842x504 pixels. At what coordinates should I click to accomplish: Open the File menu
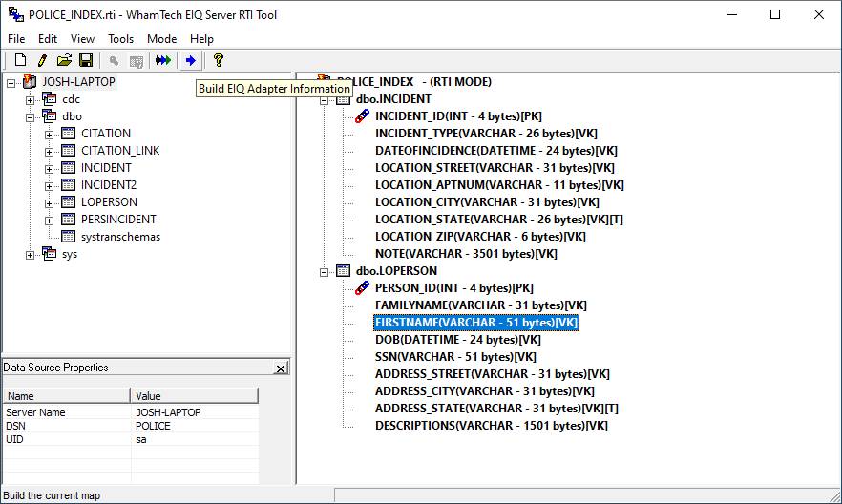tap(16, 38)
